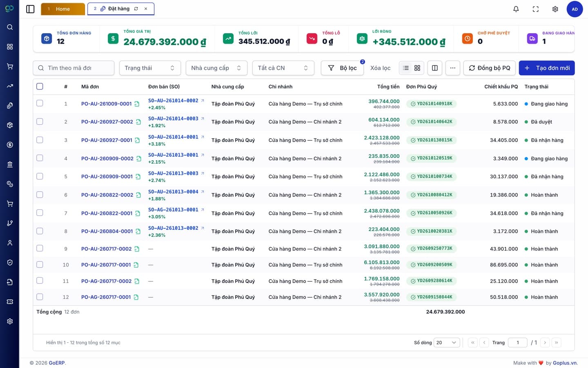Open the trending chart icon in sidebar
Screen dimensions: 588x368
[10, 86]
